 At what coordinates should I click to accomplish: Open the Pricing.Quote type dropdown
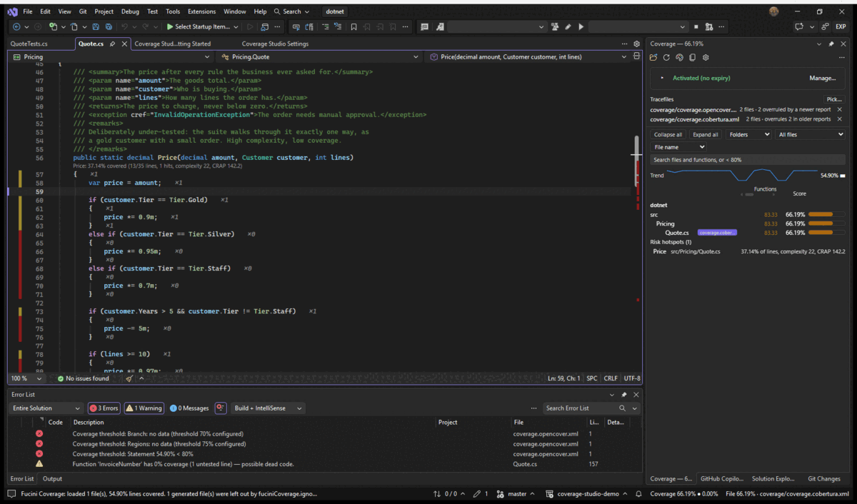point(319,56)
